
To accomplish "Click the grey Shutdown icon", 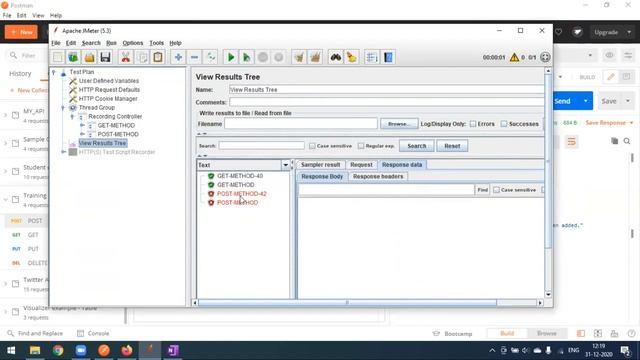I will pyautogui.click(x=279, y=57).
